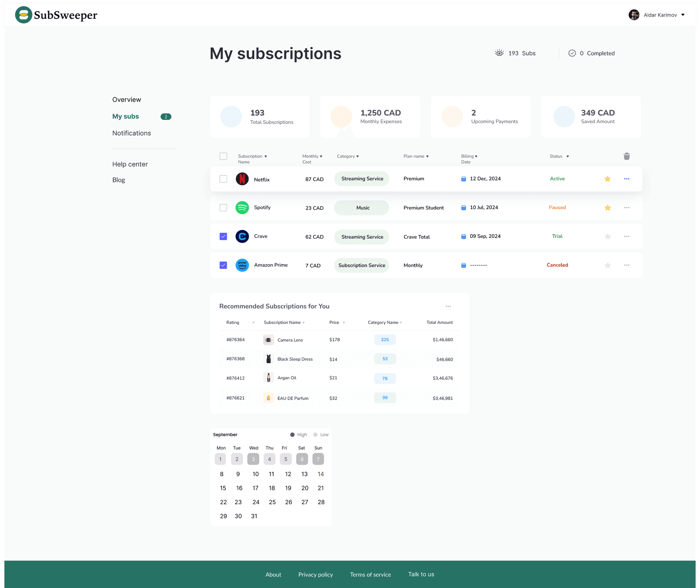Open Notifications in the sidebar
Screen dimensions: 700x588
click(x=132, y=133)
